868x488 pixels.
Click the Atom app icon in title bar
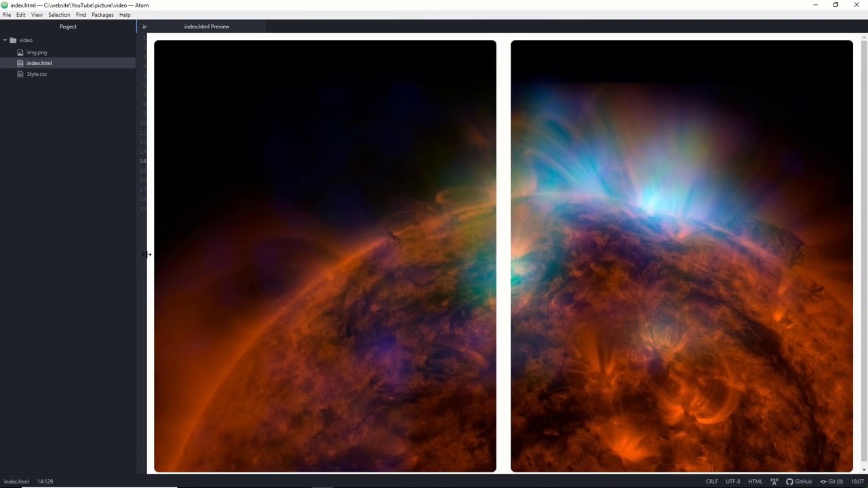point(5,5)
